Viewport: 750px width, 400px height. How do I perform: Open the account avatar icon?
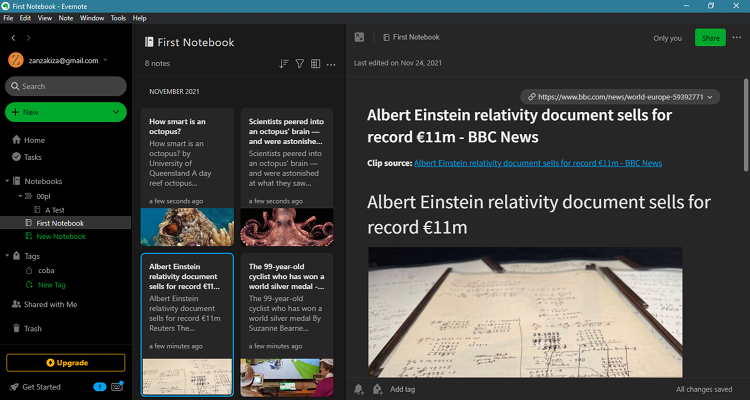[16, 60]
